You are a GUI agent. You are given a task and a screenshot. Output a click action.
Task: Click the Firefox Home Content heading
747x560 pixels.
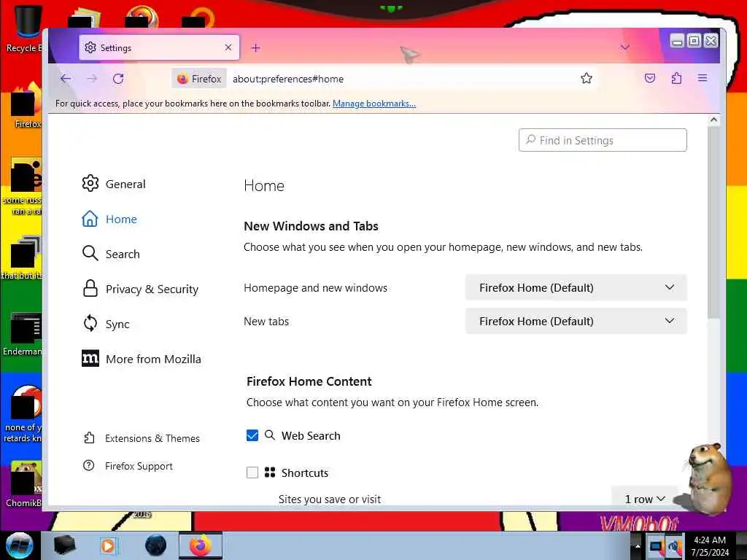[309, 381]
